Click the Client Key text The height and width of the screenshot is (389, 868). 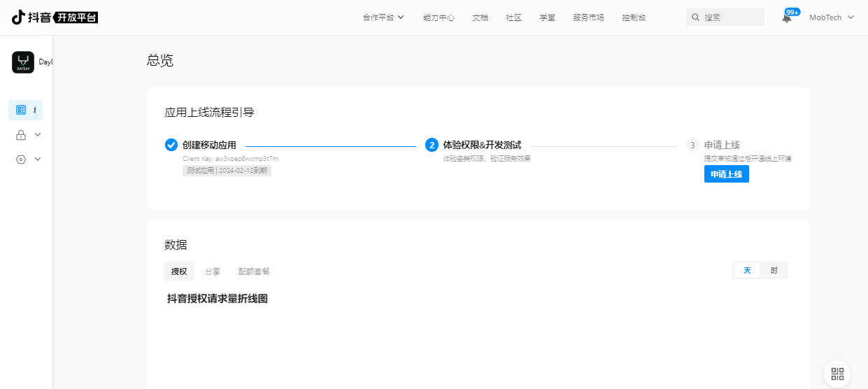[230, 159]
